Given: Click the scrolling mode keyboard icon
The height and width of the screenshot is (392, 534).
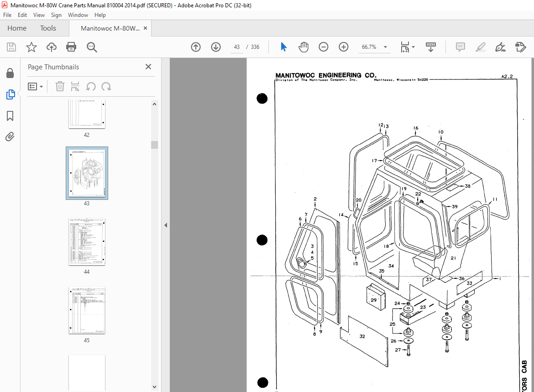Looking at the screenshot, I should click(x=431, y=47).
